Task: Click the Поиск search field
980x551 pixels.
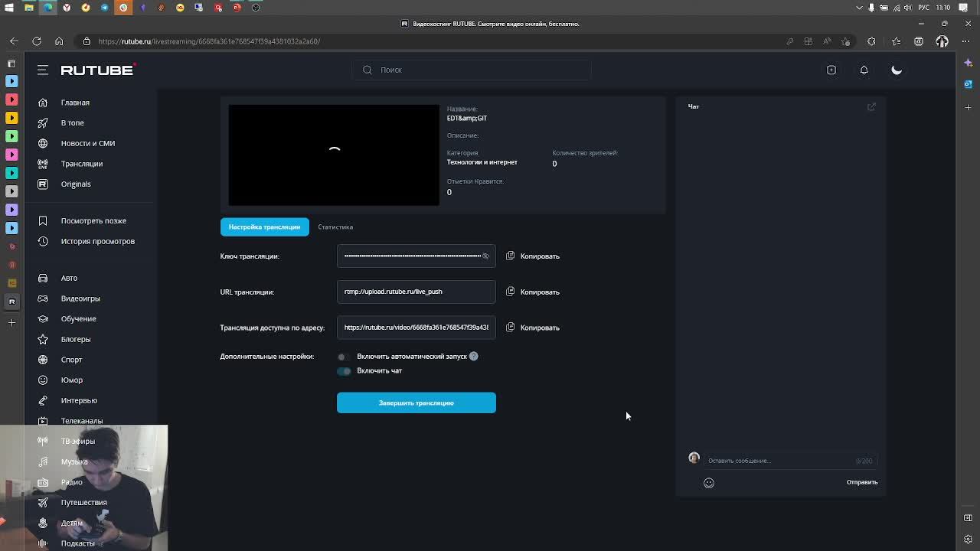Action: (471, 70)
